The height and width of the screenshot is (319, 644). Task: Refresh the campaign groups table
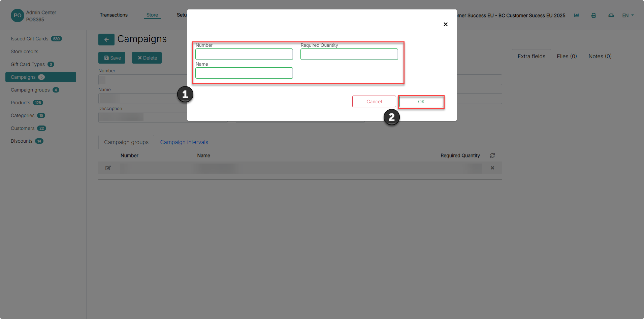click(492, 155)
